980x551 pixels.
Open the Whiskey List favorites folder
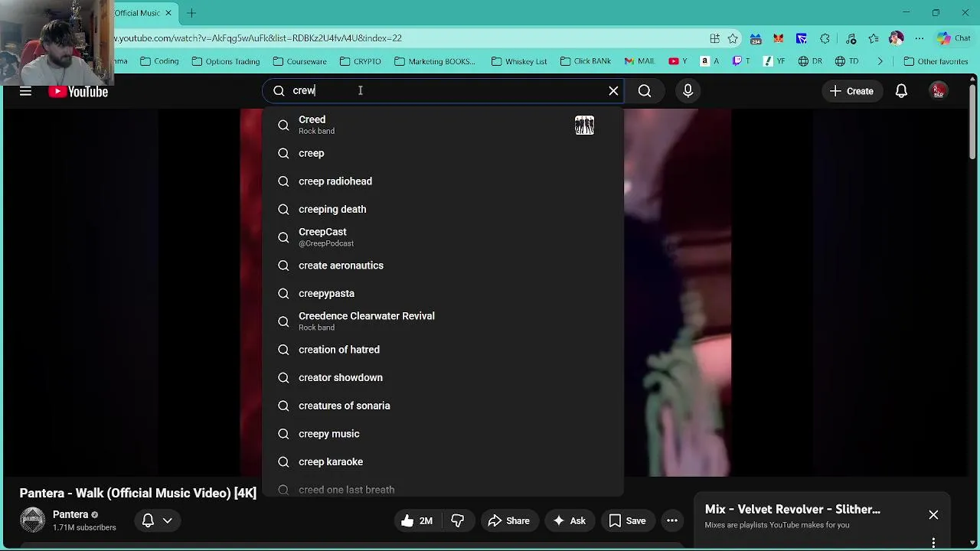519,61
